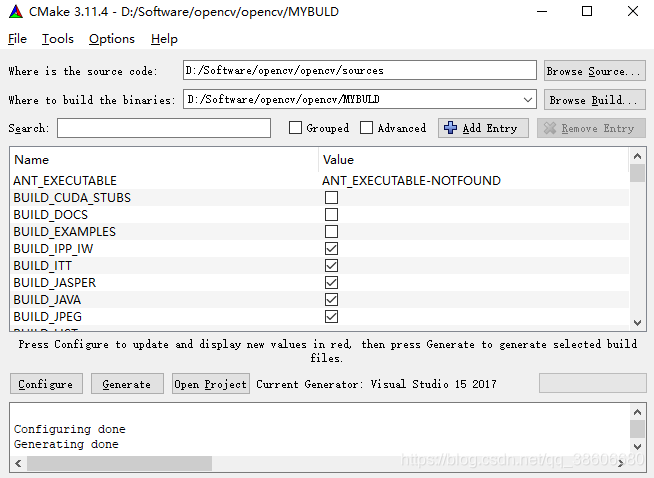Click the ANT_EXECUTABLE-NOTFOUND value
The image size is (654, 478).
tap(411, 181)
